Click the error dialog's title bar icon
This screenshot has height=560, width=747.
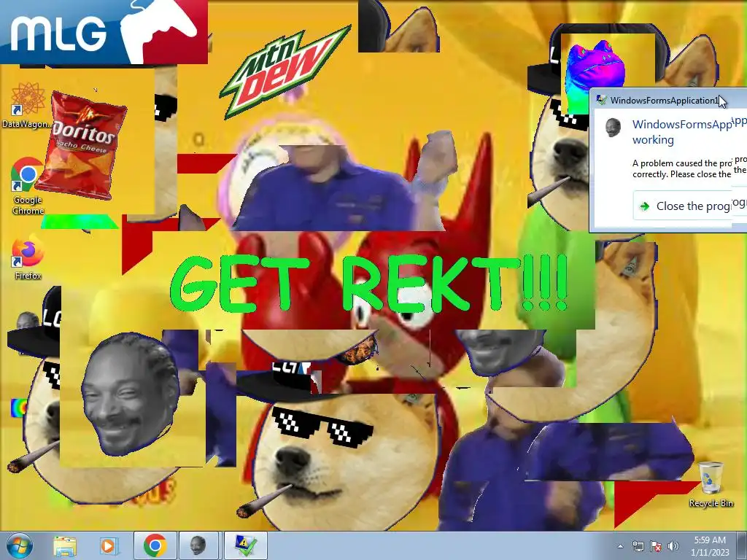pyautogui.click(x=601, y=100)
